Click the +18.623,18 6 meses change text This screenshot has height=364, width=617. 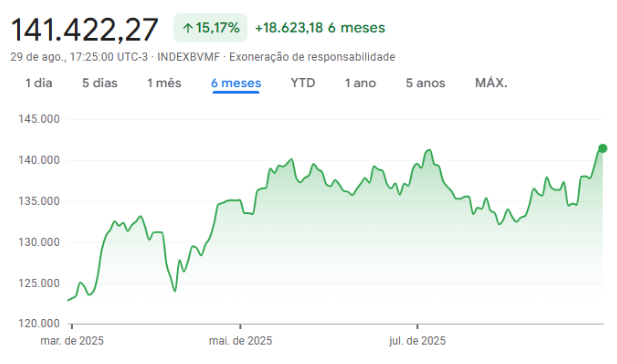[x=320, y=28]
